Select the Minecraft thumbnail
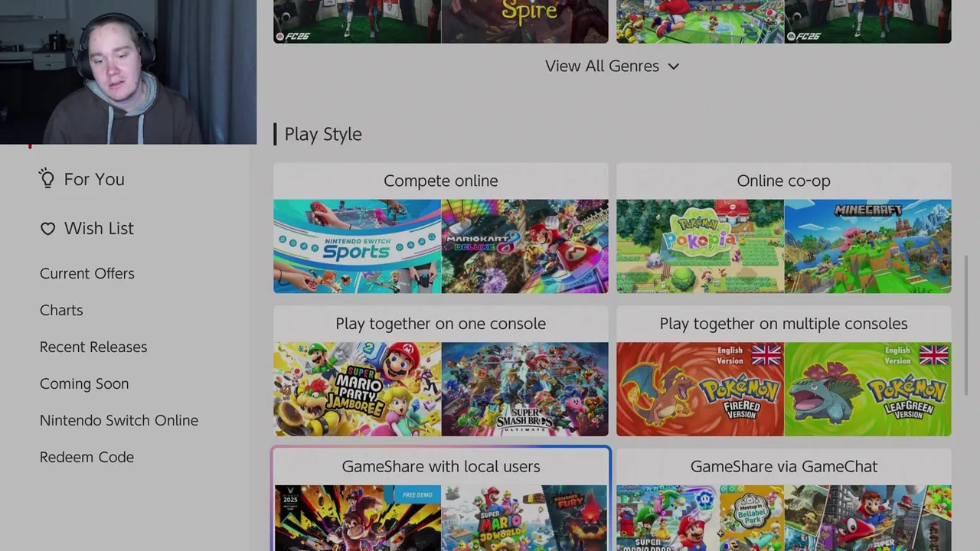 pos(868,246)
